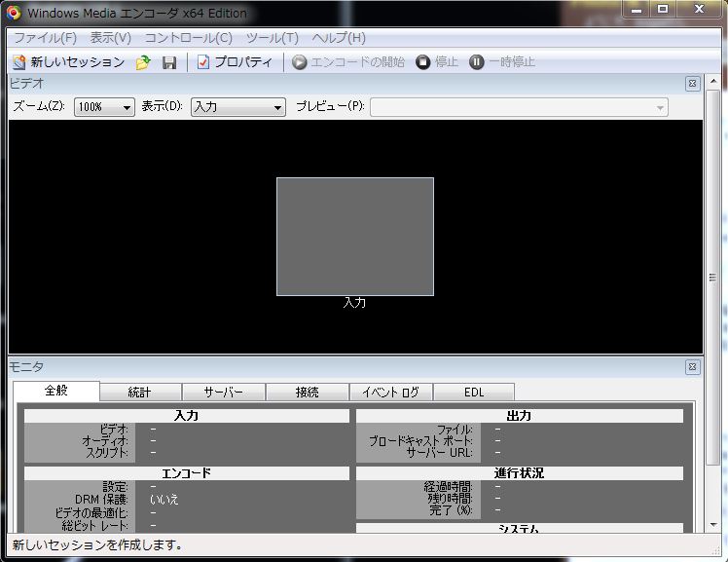
Task: Click the ビデオの最適化 label
Action: (x=91, y=512)
